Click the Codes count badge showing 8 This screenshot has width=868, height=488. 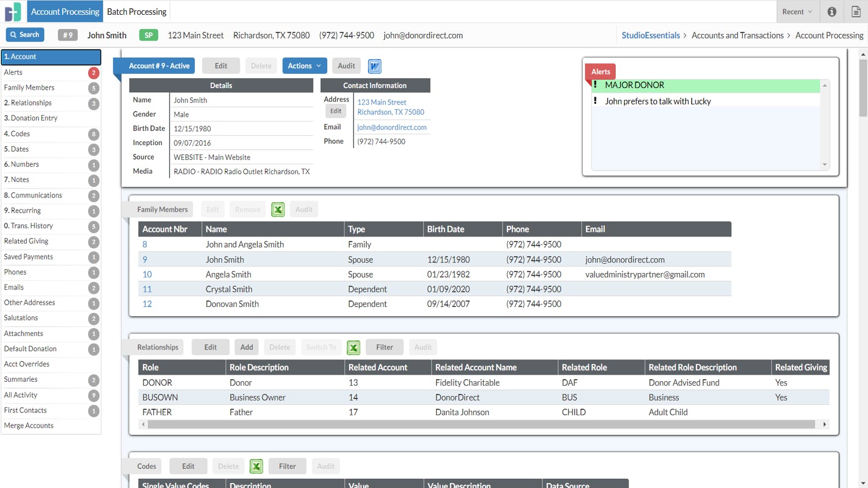(94, 134)
